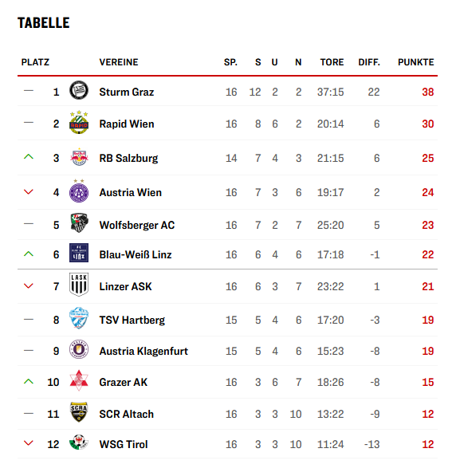Click the Blau-Weiß Linz square logo
Image resolution: width=452 pixels, height=476 pixels.
[79, 253]
